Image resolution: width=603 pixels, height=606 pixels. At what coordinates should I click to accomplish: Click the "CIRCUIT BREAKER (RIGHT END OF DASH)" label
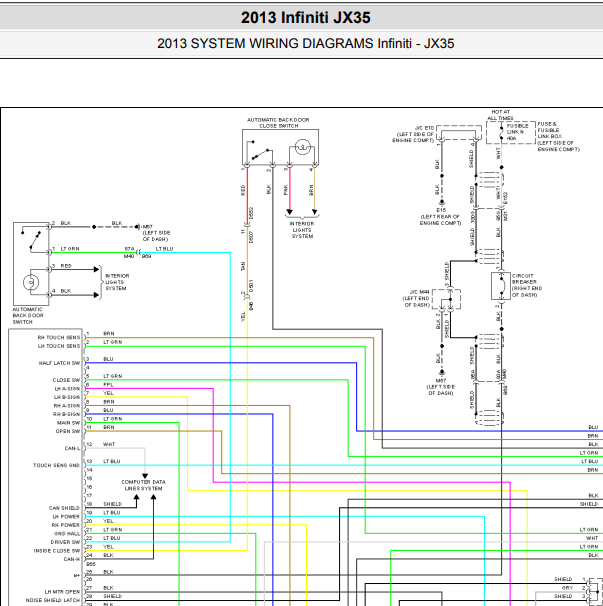[x=527, y=285]
